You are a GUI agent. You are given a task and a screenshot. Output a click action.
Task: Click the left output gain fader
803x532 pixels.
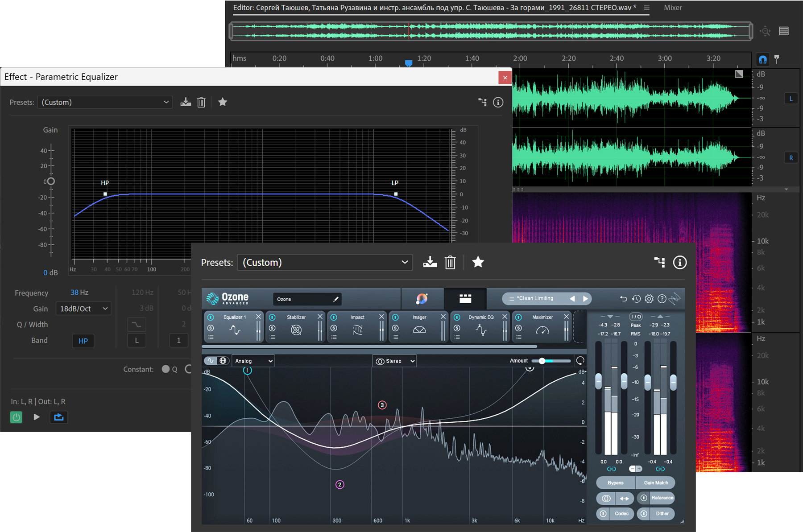pos(647,382)
